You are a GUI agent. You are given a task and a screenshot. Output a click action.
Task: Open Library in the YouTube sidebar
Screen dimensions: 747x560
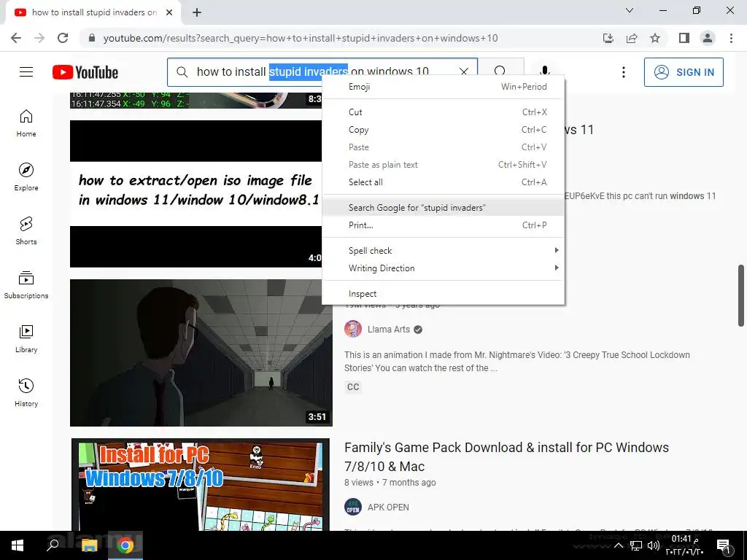(x=26, y=338)
